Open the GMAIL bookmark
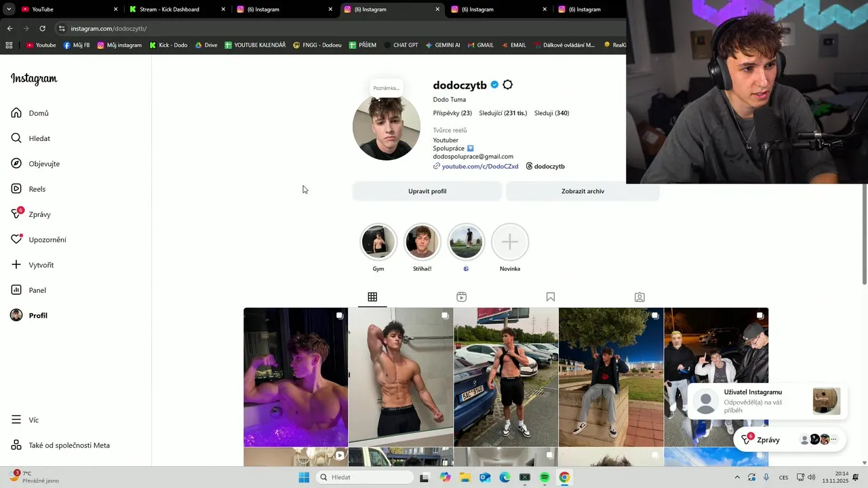Viewport: 868px width, 488px height. 480,45
